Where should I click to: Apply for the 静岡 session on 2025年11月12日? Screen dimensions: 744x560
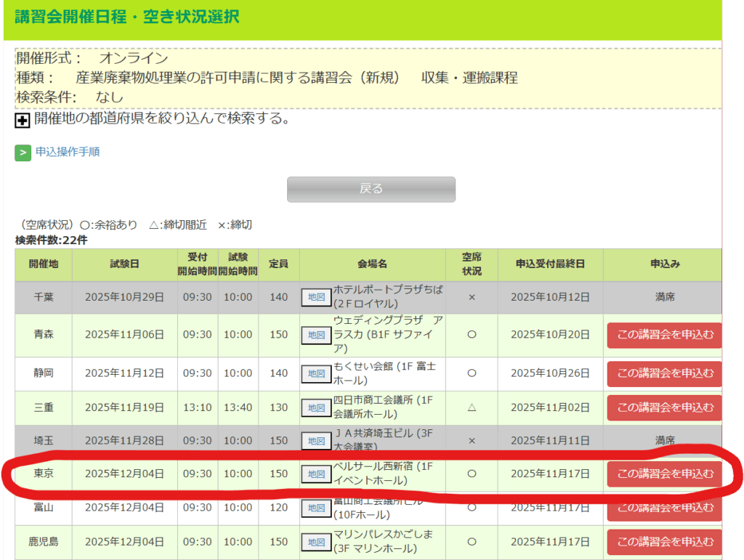pyautogui.click(x=664, y=373)
